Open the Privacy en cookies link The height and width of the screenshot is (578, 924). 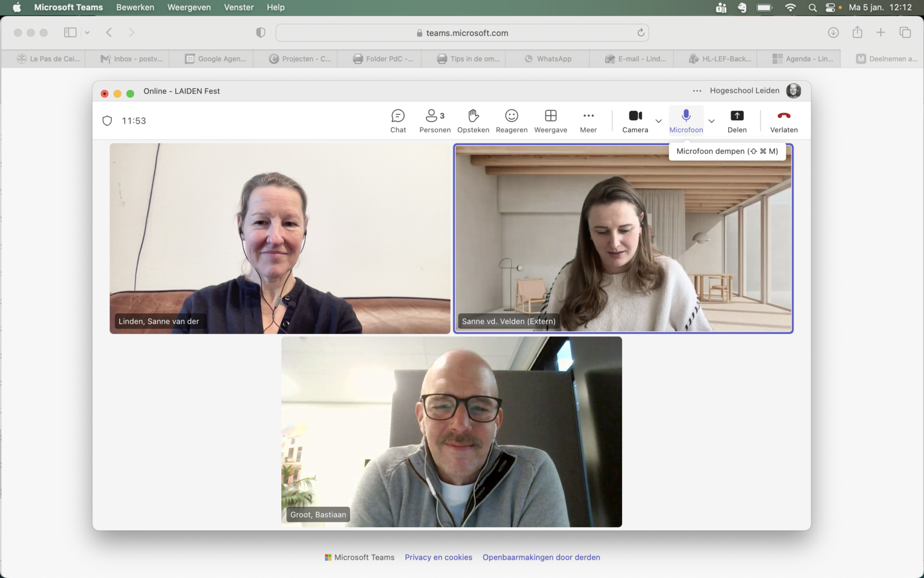point(438,557)
